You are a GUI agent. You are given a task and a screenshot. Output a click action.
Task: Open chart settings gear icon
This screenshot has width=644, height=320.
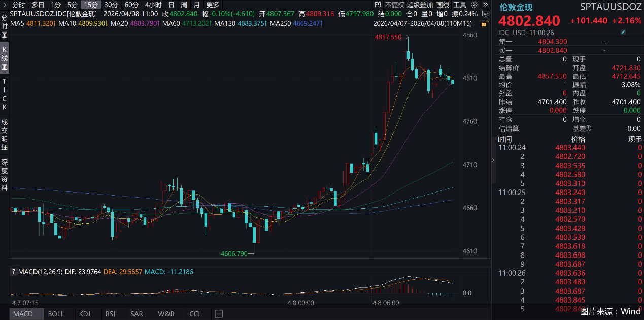pos(474,5)
